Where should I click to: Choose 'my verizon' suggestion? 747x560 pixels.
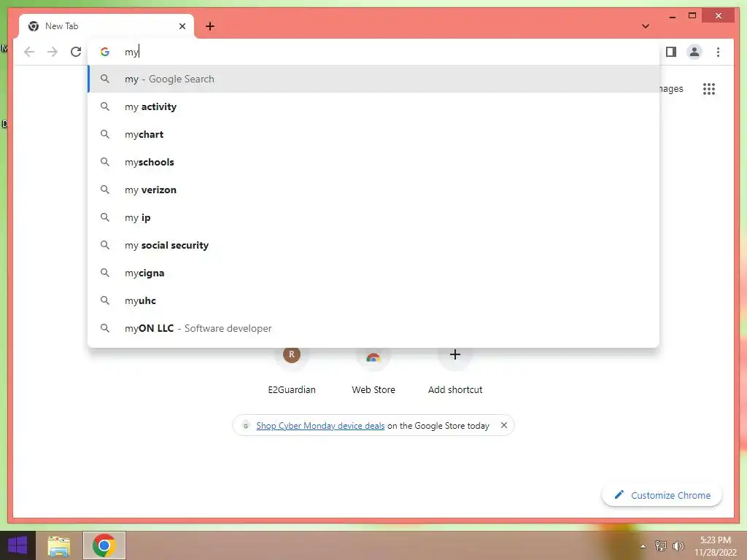[x=373, y=190]
